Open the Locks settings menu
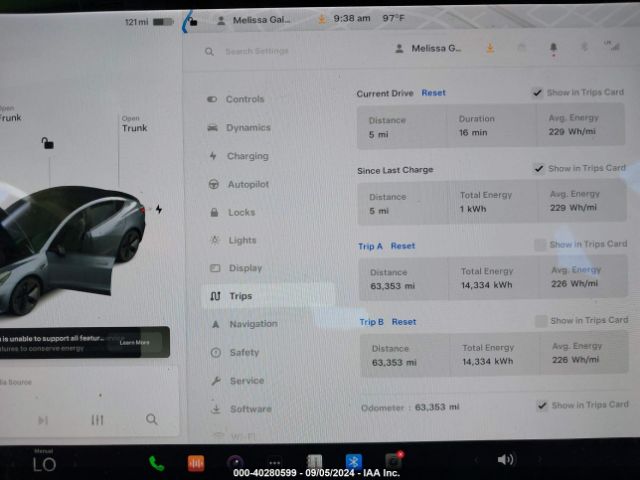The width and height of the screenshot is (640, 480). click(241, 212)
